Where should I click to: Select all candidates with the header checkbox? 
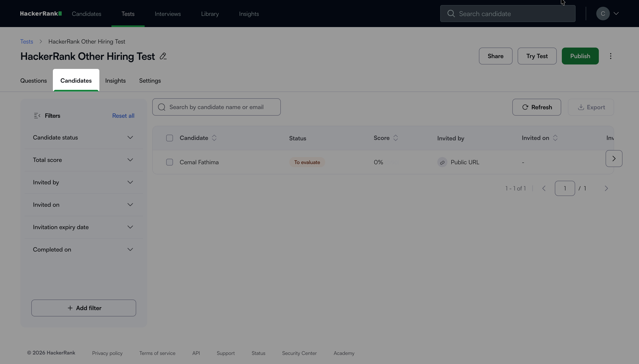pos(170,138)
